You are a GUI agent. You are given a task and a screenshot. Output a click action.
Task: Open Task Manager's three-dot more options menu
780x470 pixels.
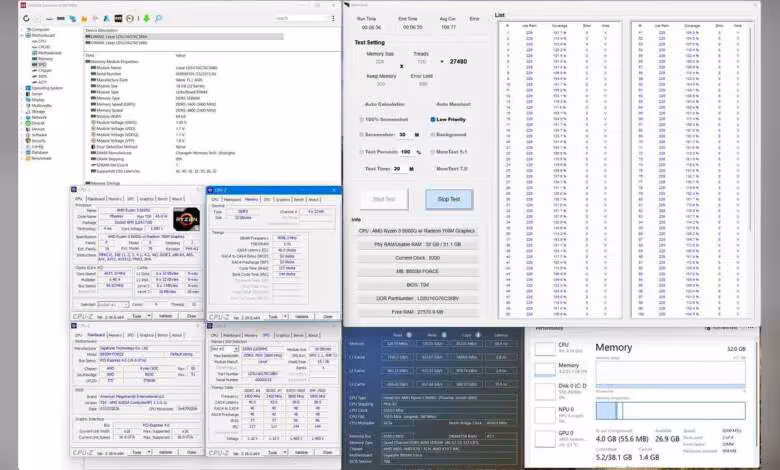coord(750,328)
